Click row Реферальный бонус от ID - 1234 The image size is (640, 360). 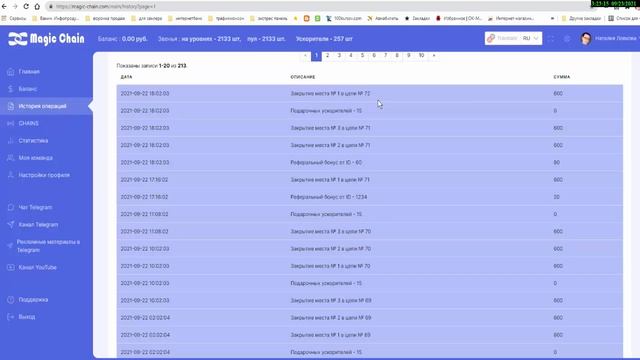click(370, 197)
